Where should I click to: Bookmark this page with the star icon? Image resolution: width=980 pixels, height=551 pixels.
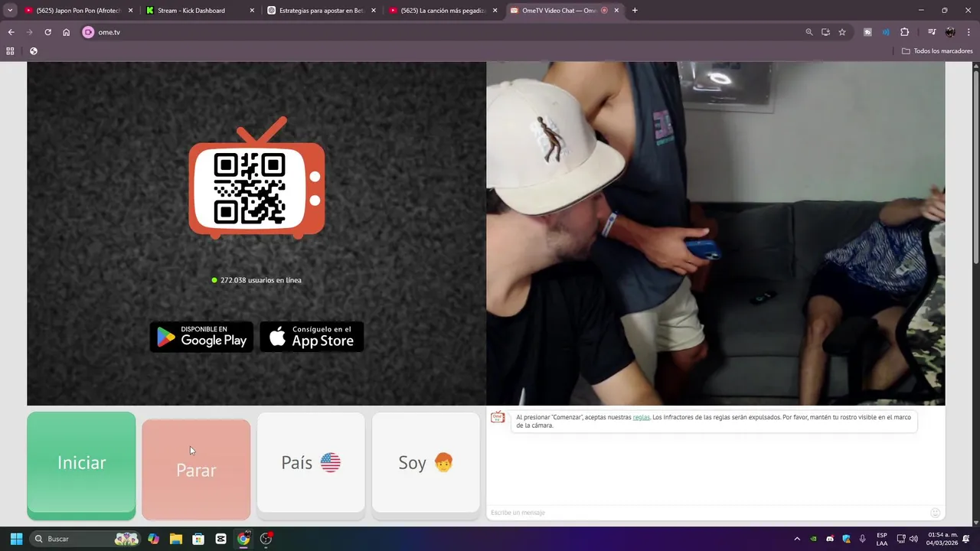[842, 32]
